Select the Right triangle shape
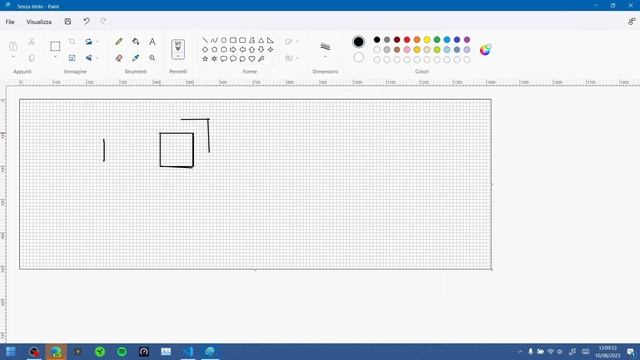The height and width of the screenshot is (360, 640). (x=270, y=40)
